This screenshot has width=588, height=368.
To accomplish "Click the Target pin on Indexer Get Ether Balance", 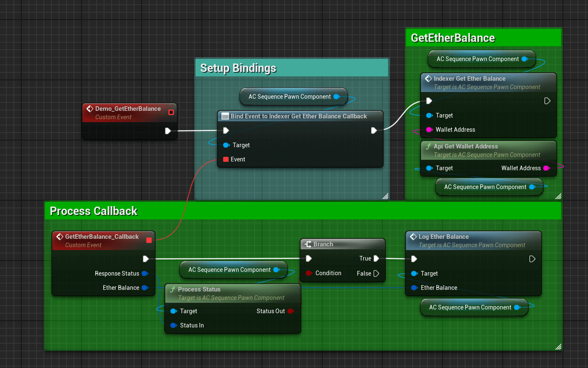I will click(429, 115).
